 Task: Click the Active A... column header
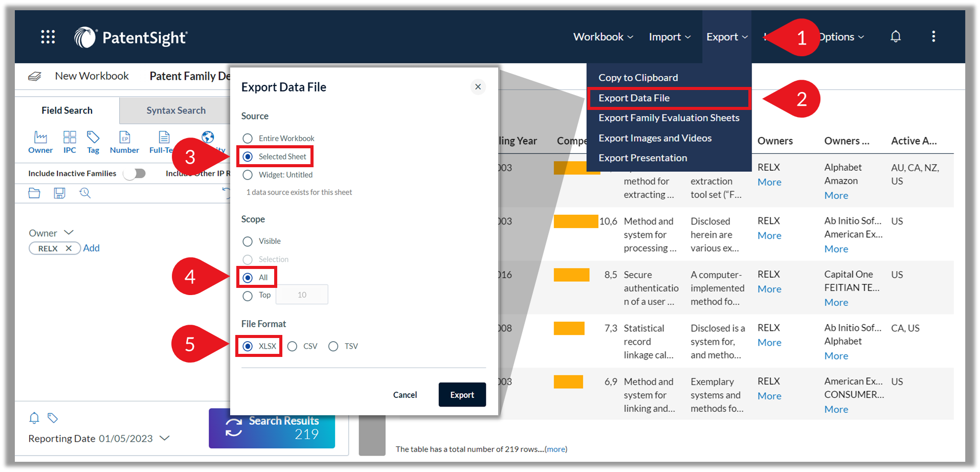point(914,141)
